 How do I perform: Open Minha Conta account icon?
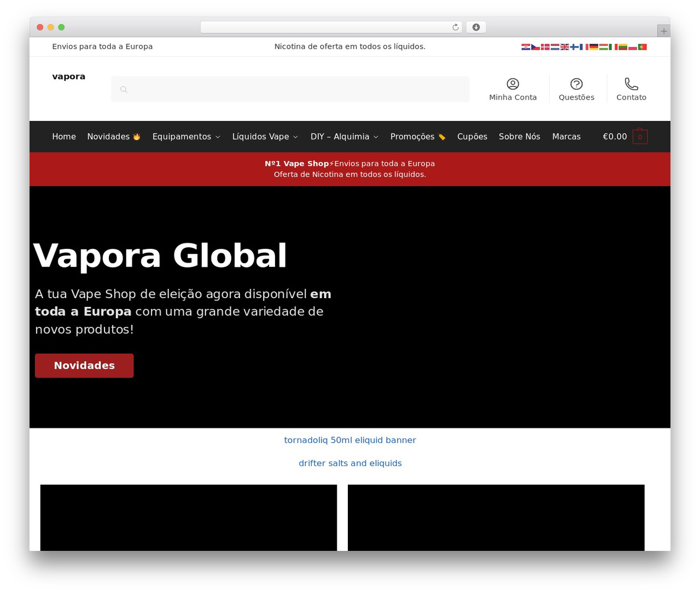[513, 84]
